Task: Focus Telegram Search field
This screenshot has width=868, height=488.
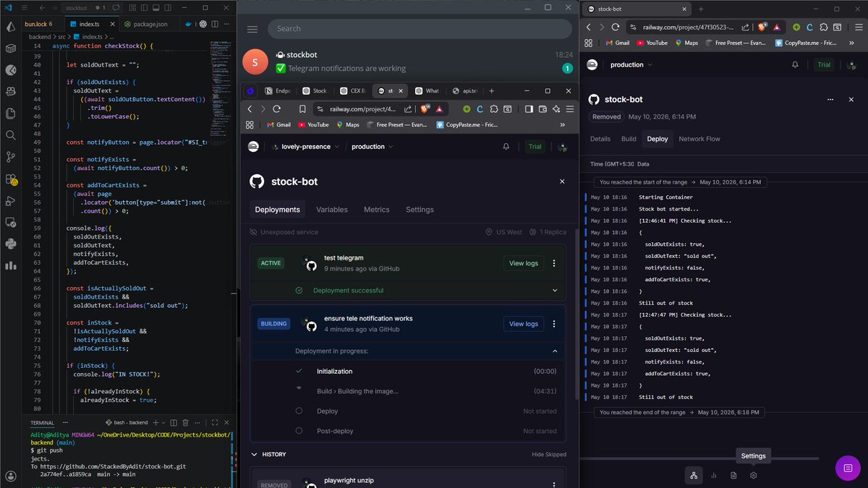Action: (x=420, y=29)
